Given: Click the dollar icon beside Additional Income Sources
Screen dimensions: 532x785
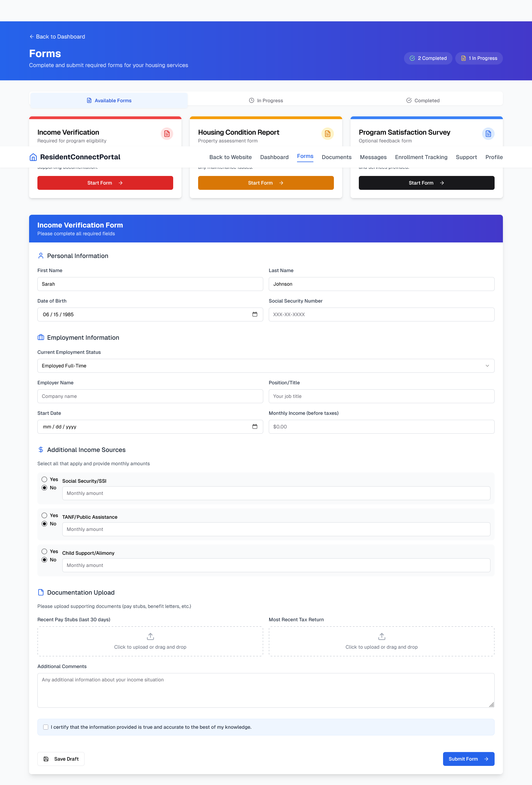Looking at the screenshot, I should [41, 449].
